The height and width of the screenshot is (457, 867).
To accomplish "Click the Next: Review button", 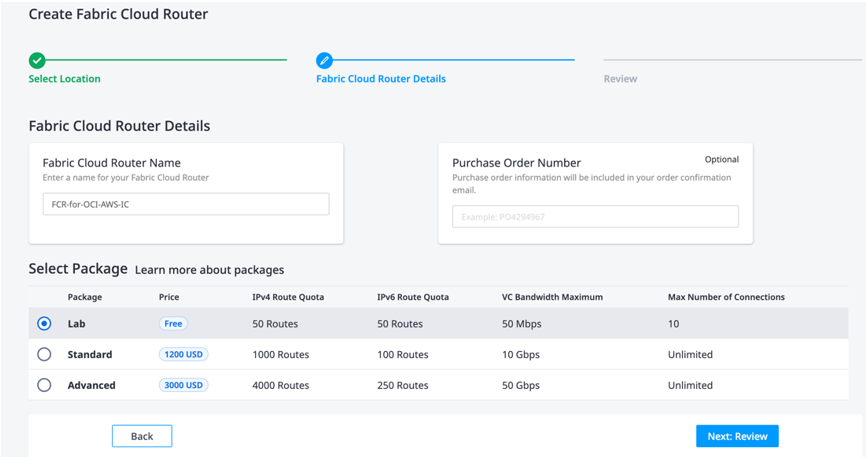I will point(737,436).
